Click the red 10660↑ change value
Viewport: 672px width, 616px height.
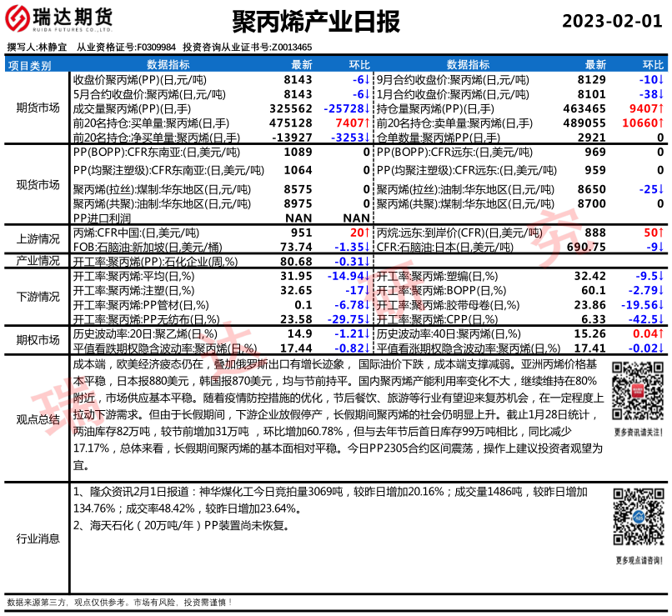(x=643, y=122)
